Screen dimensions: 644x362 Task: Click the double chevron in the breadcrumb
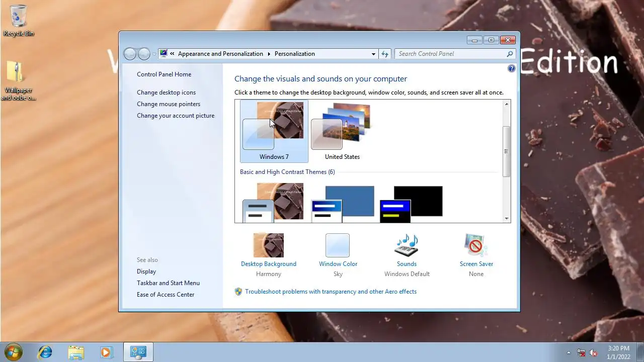point(173,54)
